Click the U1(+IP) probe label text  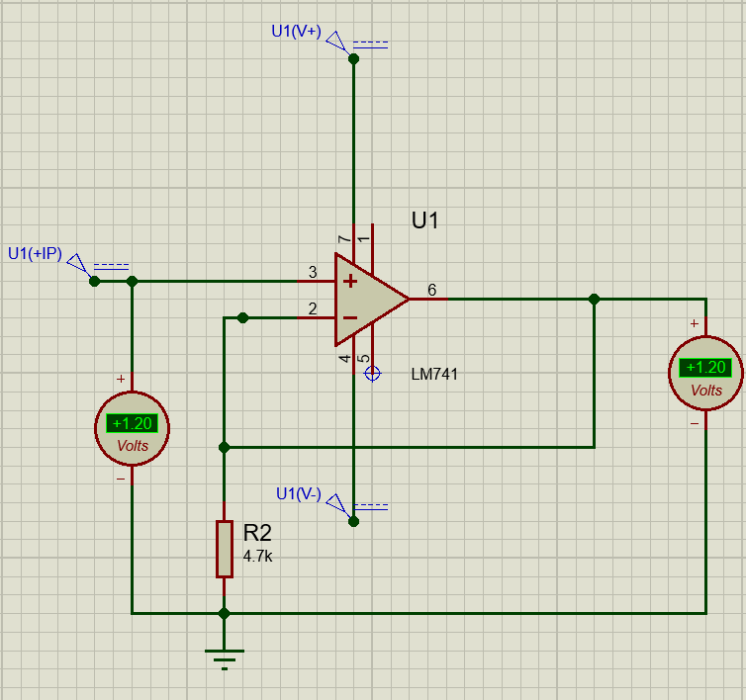tap(36, 253)
